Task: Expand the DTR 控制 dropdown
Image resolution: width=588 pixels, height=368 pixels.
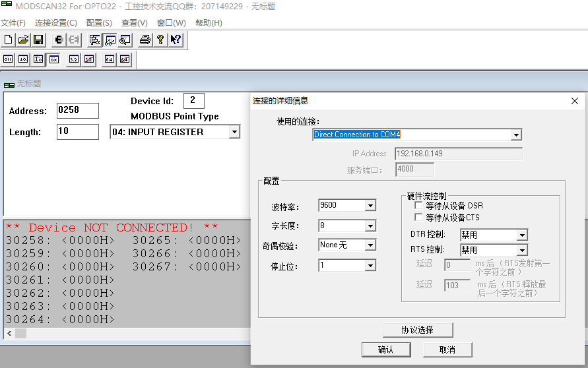Action: tap(522, 235)
